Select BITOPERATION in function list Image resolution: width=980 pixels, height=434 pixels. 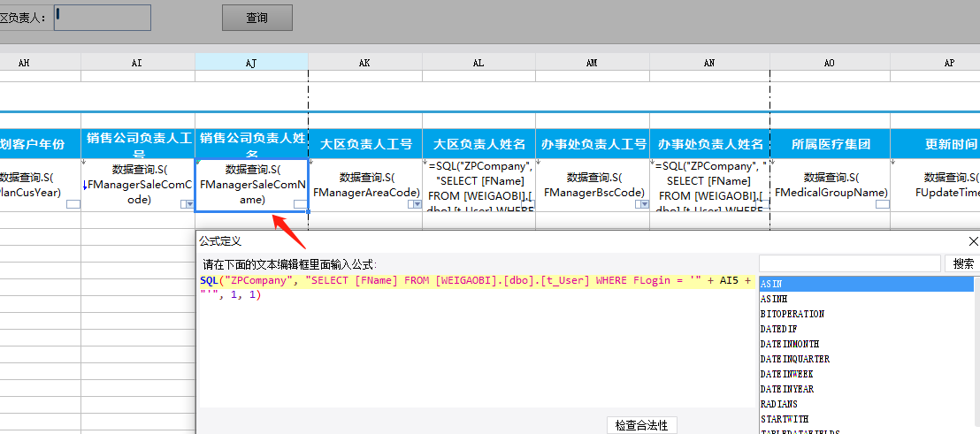point(867,314)
